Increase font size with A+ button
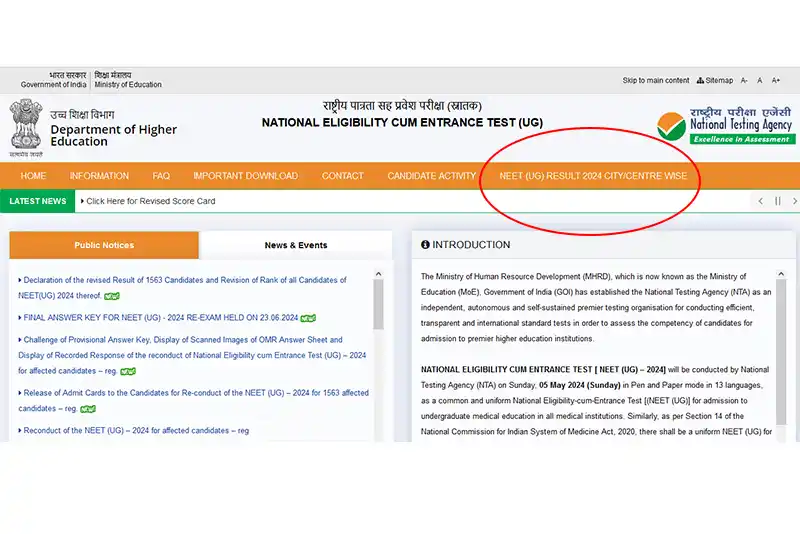The height and width of the screenshot is (534, 800). click(x=776, y=81)
